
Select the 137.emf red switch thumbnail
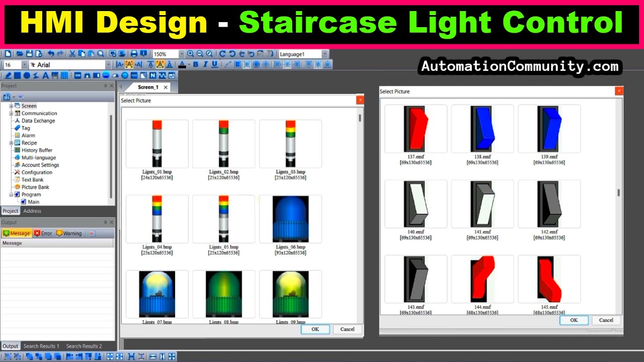(x=416, y=129)
